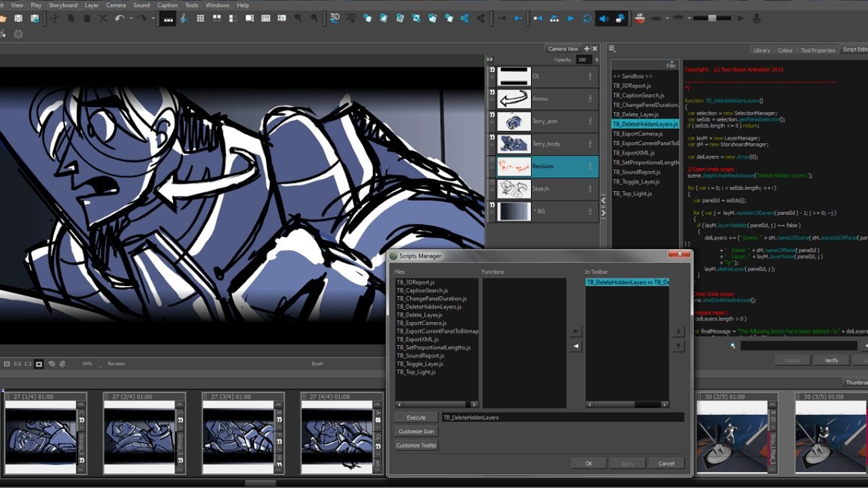Click the Loop playback icon

point(586,19)
